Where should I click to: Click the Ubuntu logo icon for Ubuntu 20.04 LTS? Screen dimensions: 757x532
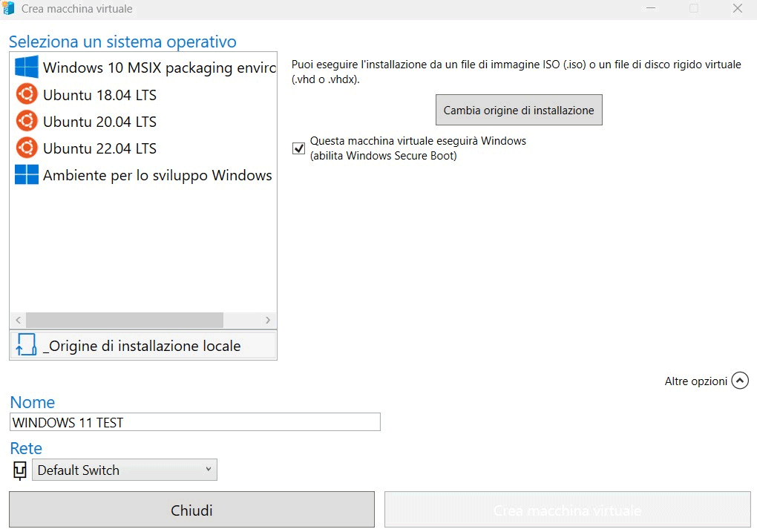pyautogui.click(x=27, y=121)
